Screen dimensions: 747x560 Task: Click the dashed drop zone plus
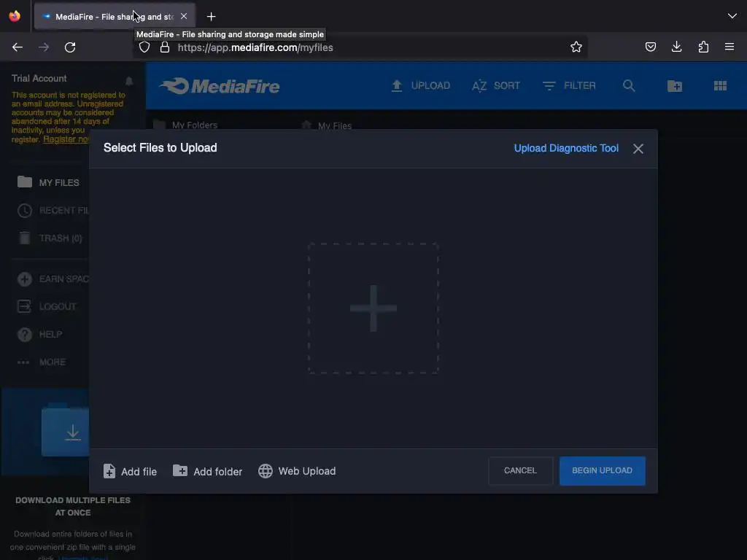coord(373,308)
